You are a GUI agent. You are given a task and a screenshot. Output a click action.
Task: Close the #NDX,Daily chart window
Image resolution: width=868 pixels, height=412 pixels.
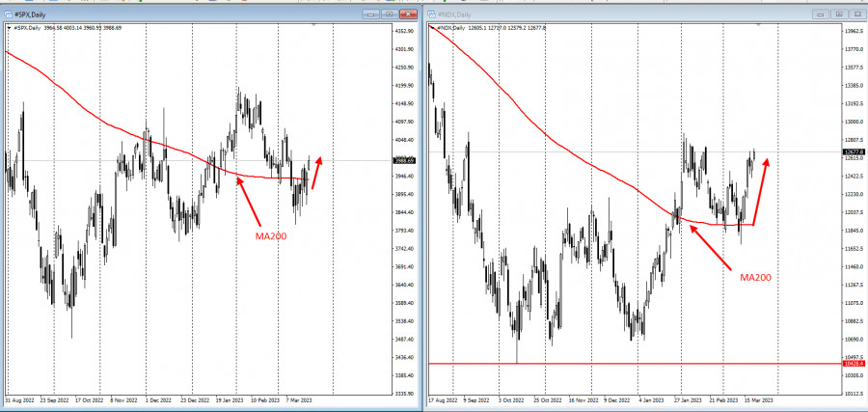click(x=858, y=14)
